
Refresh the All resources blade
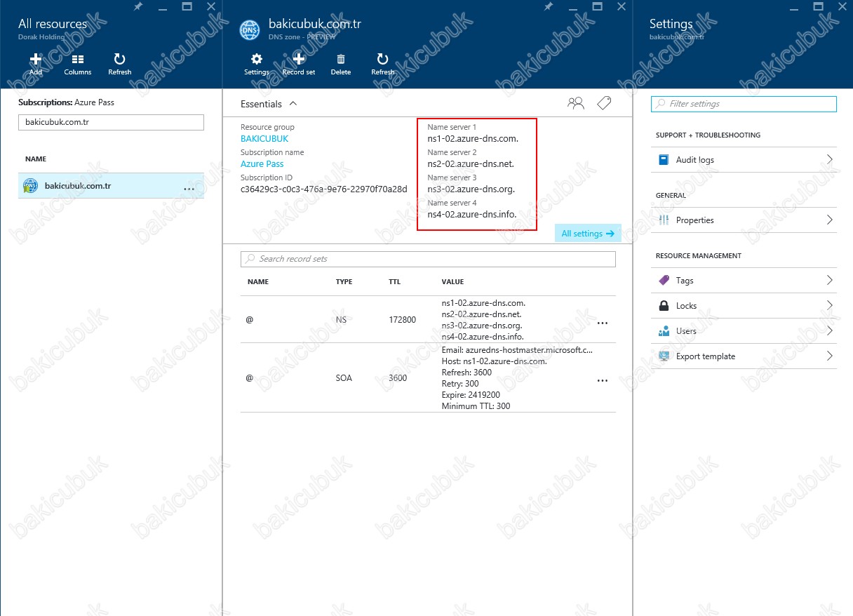120,64
